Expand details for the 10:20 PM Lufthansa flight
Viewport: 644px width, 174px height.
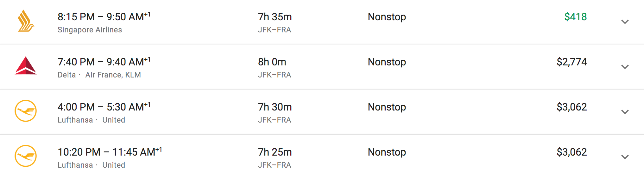coord(625,157)
